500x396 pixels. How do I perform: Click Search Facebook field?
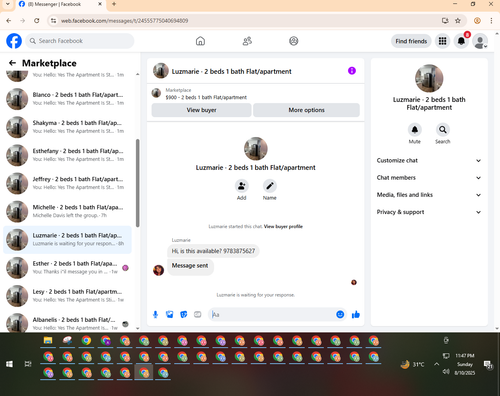tap(80, 41)
